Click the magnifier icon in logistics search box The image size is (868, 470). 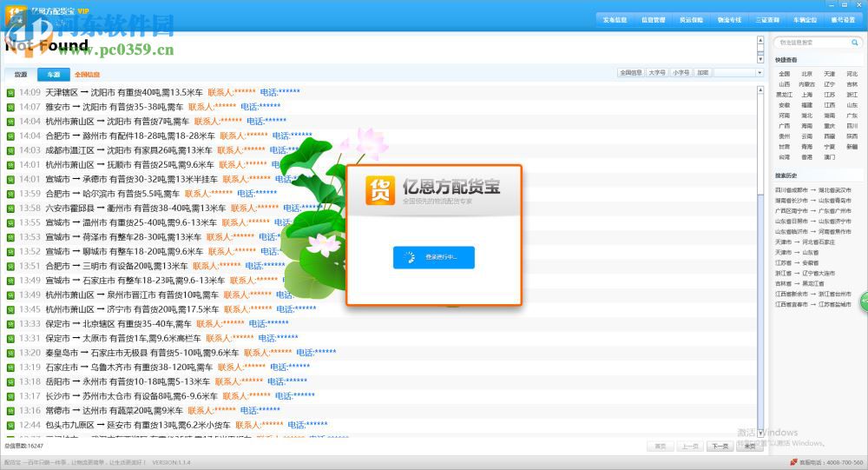click(855, 43)
